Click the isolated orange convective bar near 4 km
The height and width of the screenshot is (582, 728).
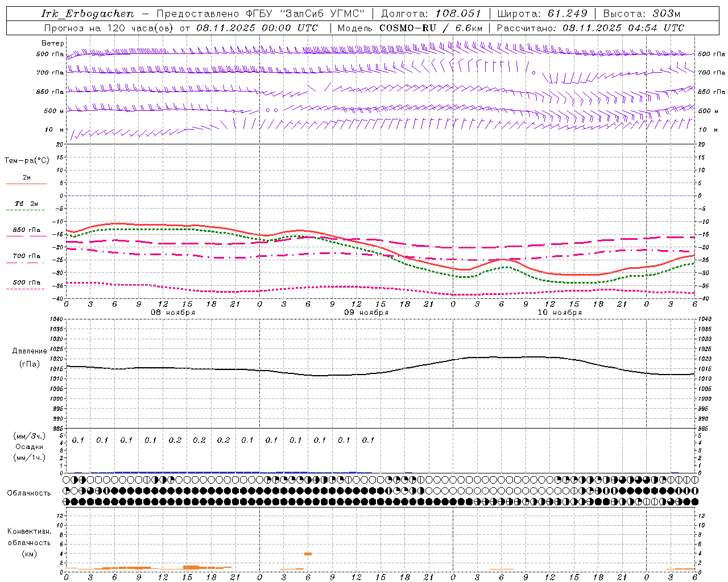308,554
